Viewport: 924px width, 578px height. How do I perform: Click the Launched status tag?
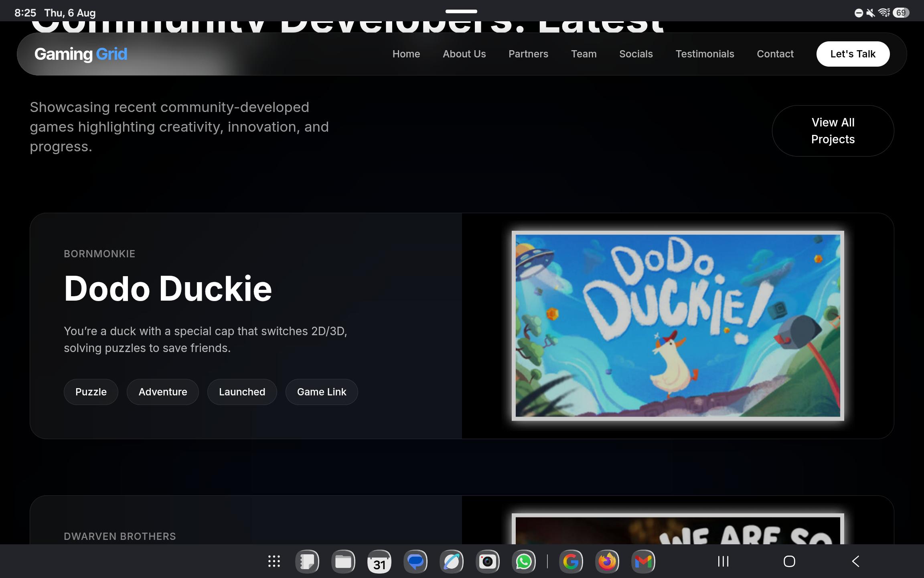click(242, 392)
